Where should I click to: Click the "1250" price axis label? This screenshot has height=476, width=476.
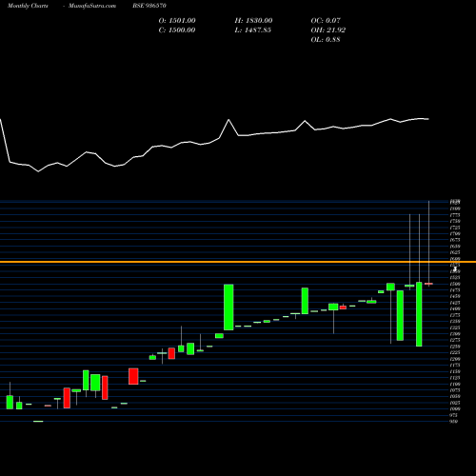tap(455, 347)
